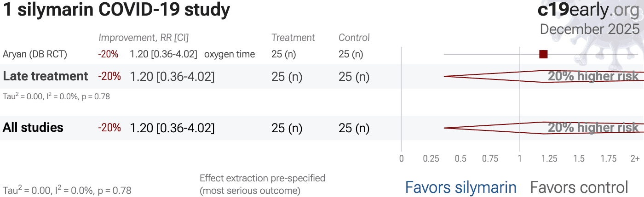The height and width of the screenshot is (197, 644).
Task: Click '20% higher risk' in All studies row
Action: (x=593, y=128)
